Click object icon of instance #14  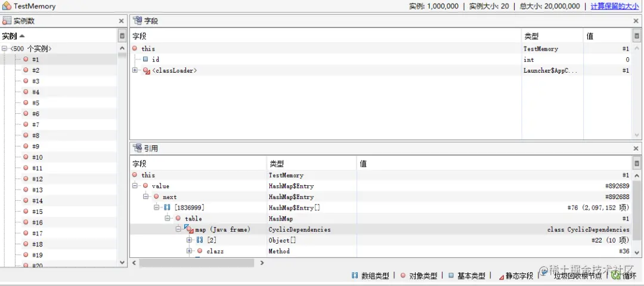point(26,201)
